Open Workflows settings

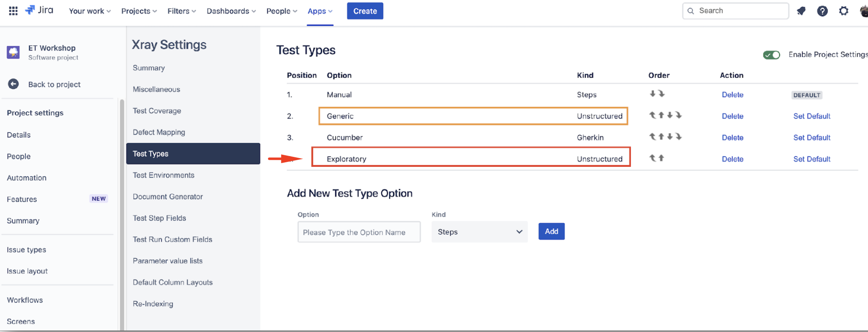click(25, 300)
